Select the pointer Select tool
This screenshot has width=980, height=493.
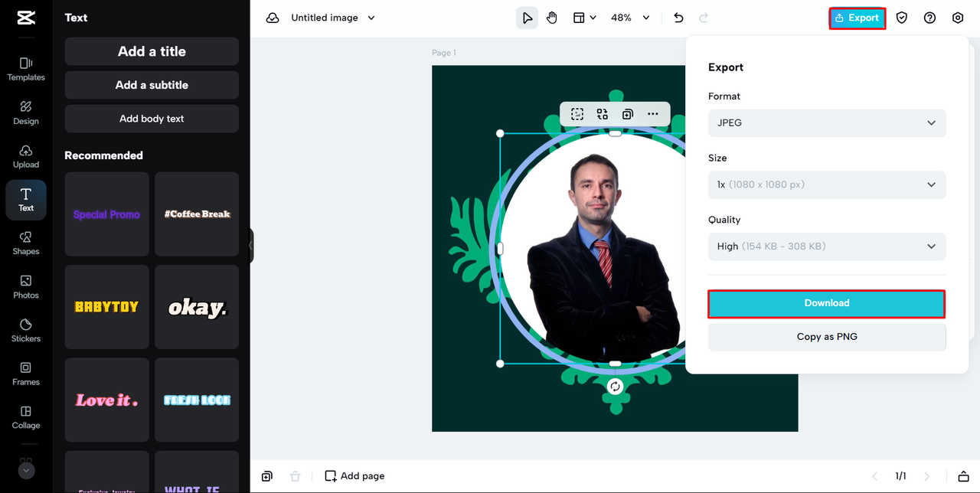pos(527,18)
